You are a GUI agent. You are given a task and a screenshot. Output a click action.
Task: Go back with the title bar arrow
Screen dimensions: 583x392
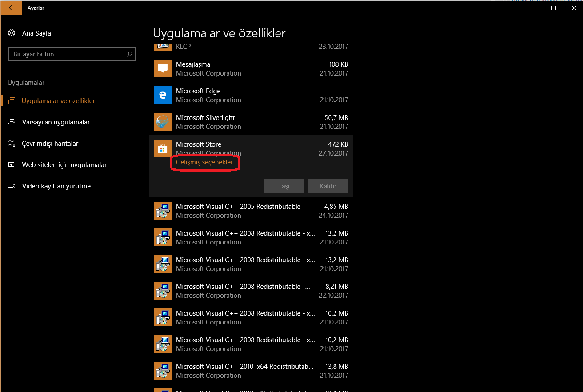pos(11,8)
